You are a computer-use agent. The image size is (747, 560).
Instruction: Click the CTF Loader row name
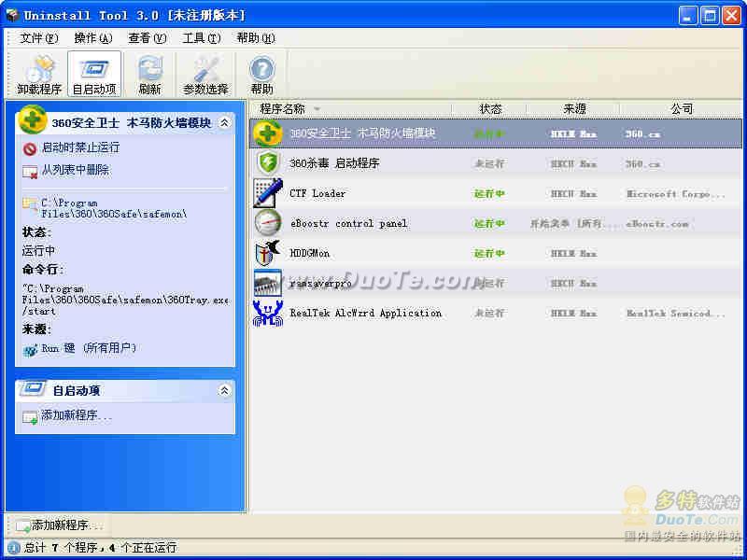(x=317, y=193)
